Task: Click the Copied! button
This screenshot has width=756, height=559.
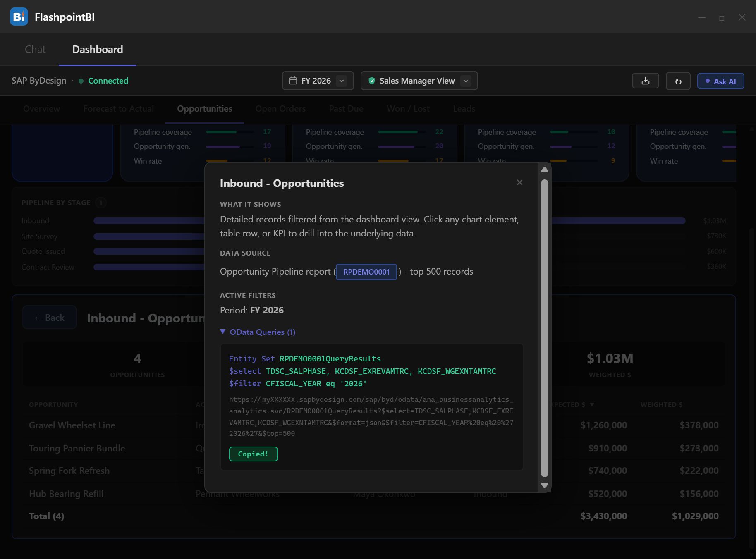Action: (253, 454)
